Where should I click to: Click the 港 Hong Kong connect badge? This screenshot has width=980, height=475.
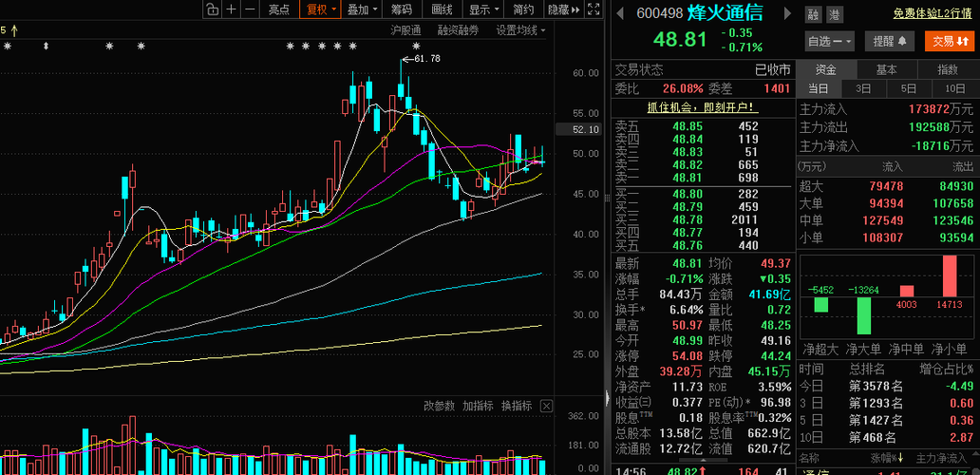point(833,14)
